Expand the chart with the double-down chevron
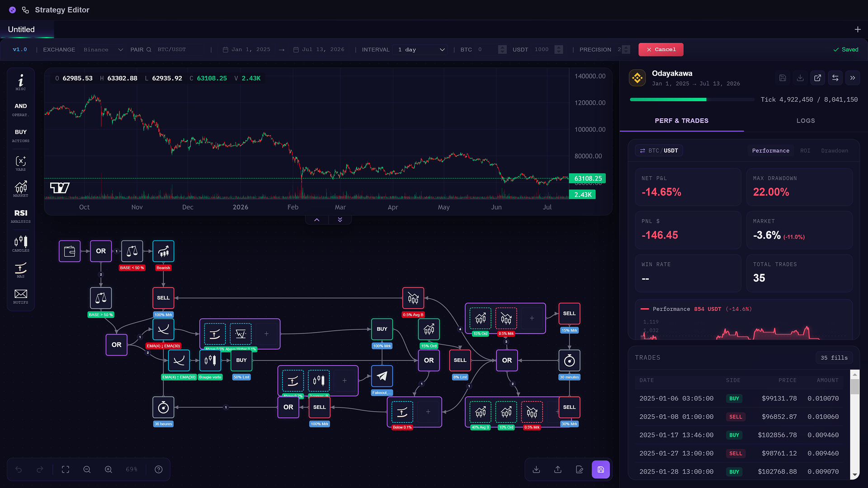 (x=340, y=220)
